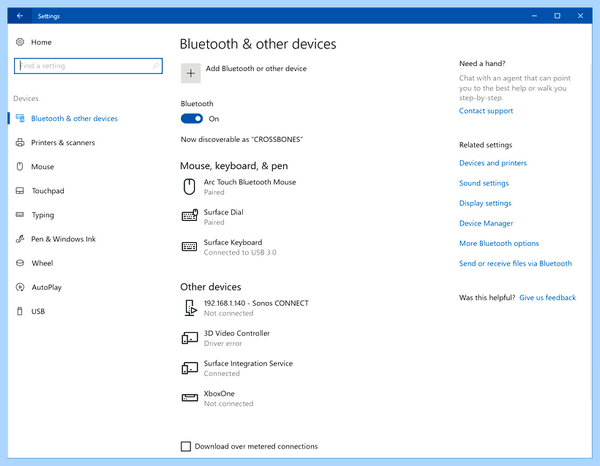Click the Wheel sidebar icon
The height and width of the screenshot is (466, 600).
tap(20, 263)
